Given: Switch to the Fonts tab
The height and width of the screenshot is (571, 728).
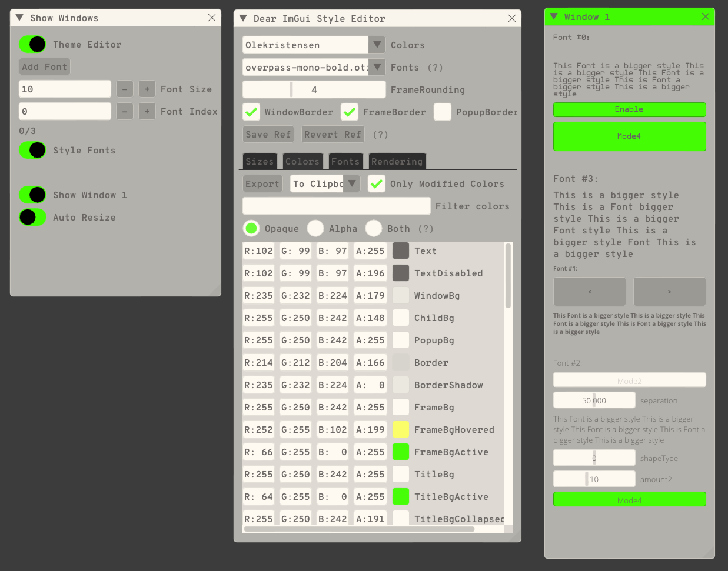Looking at the screenshot, I should click(x=345, y=161).
